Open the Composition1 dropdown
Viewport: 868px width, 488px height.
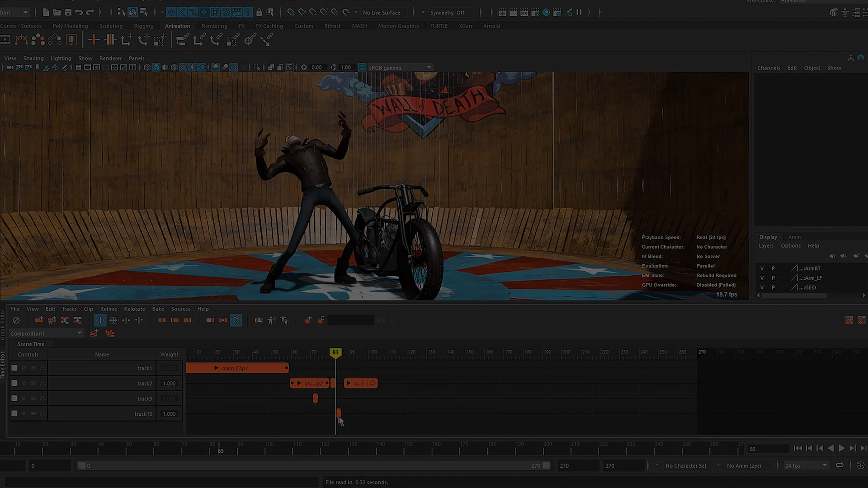pyautogui.click(x=80, y=333)
